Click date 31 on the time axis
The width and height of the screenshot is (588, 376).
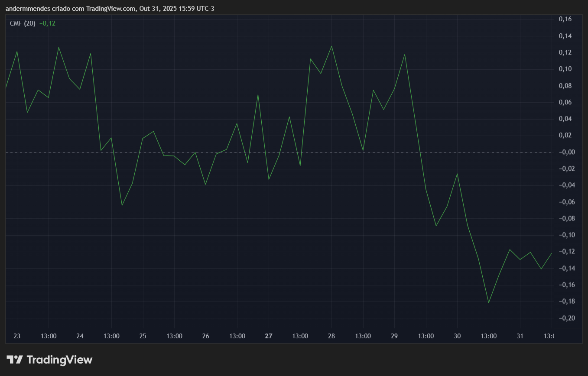point(520,336)
